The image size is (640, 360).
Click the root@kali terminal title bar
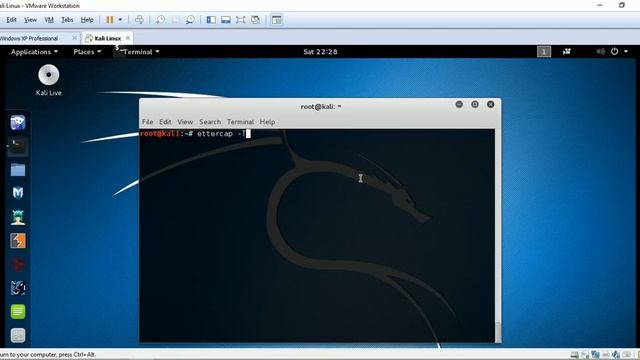coord(321,107)
